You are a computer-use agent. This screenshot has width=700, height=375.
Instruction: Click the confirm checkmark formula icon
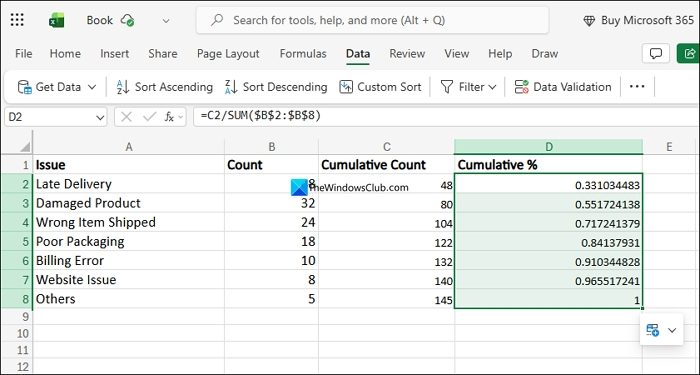pos(149,117)
